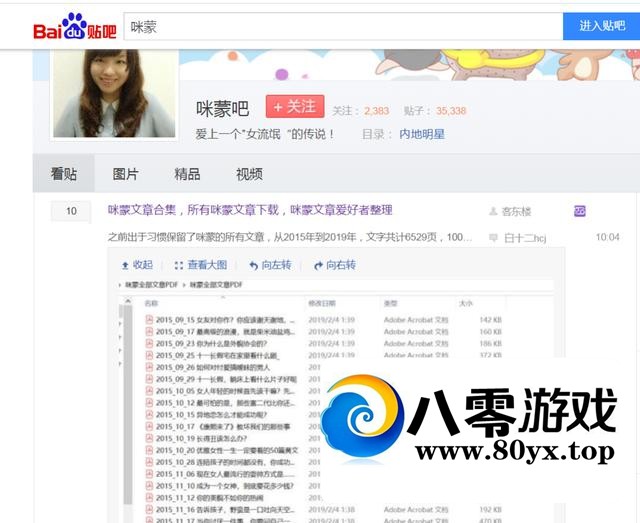Click the post excerpt starting 之前出于习惯
Viewport: 640px width, 523px height.
pyautogui.click(x=290, y=237)
